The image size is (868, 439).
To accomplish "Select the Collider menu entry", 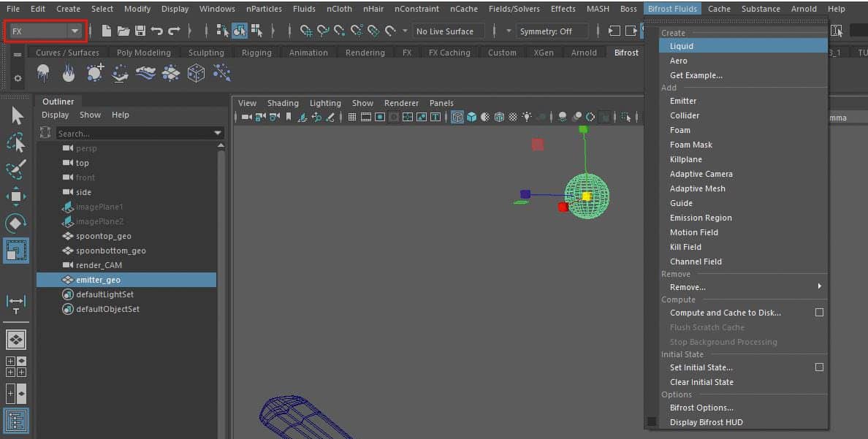I will click(x=743, y=115).
